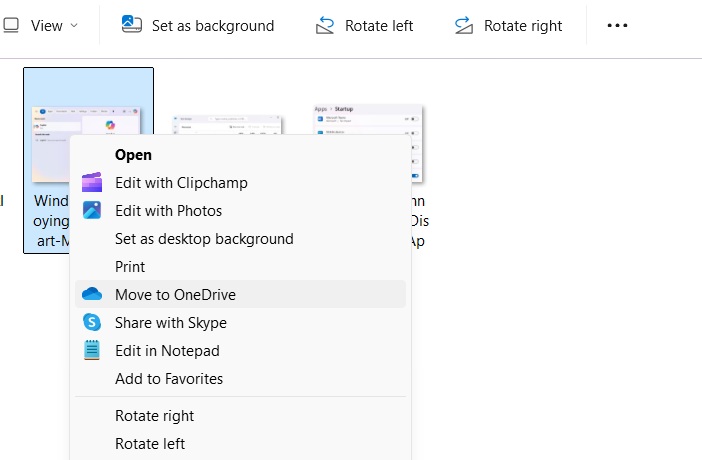Screen dimensions: 702x460
Task: Click the Rotate right toolbar icon
Action: (464, 26)
